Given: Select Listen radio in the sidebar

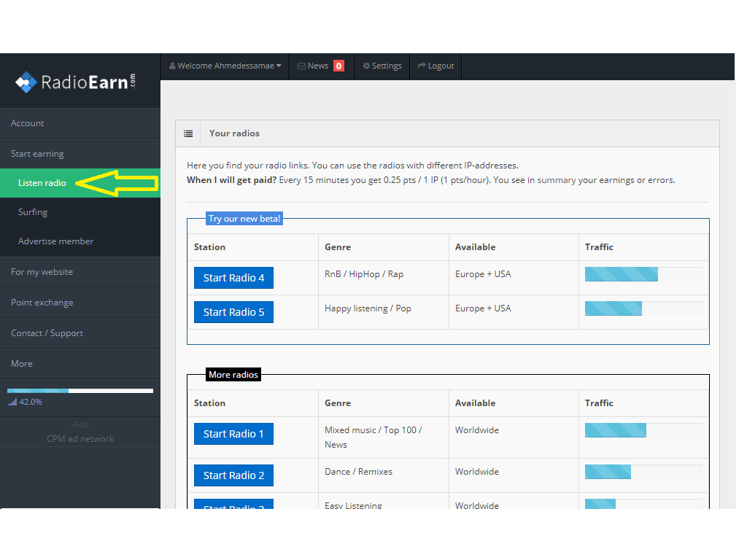Looking at the screenshot, I should pos(80,183).
